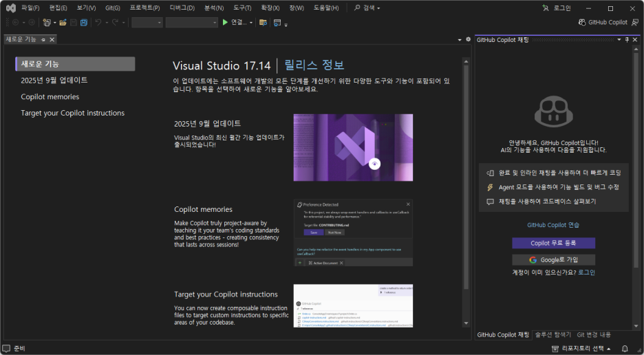Pin the 새로운 기능 document tab
Screen dimensions: 644x355
[43, 40]
